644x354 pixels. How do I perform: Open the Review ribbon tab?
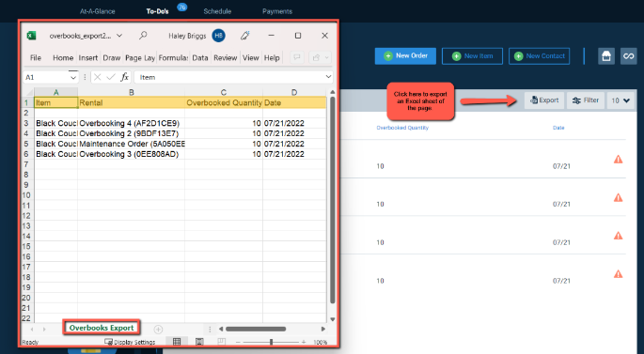click(x=225, y=58)
